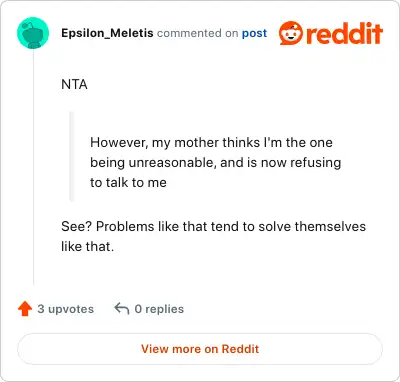Open the linked 'post' link
The height and width of the screenshot is (382, 400).
254,33
